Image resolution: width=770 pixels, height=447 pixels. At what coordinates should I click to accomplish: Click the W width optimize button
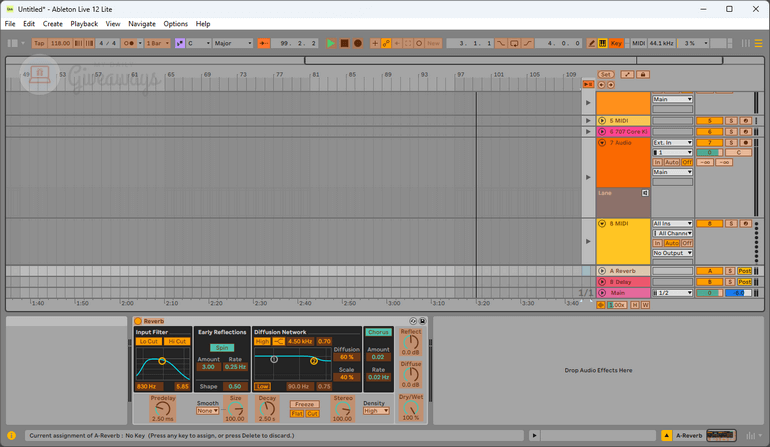click(x=645, y=305)
